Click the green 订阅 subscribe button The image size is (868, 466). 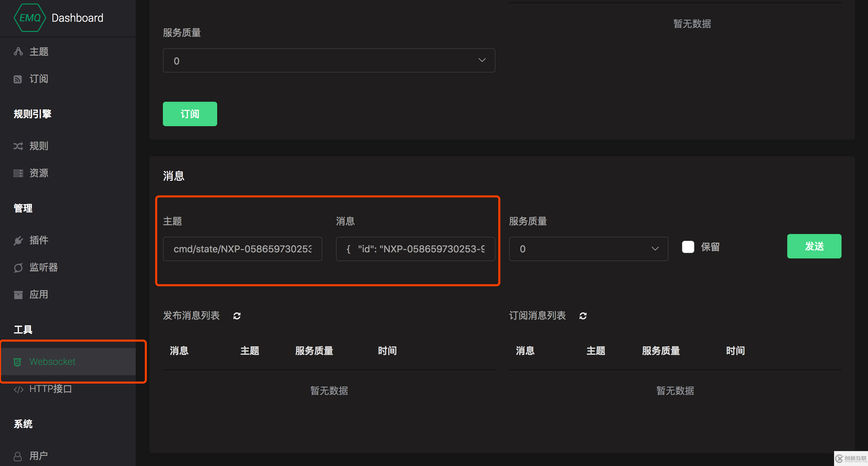190,114
